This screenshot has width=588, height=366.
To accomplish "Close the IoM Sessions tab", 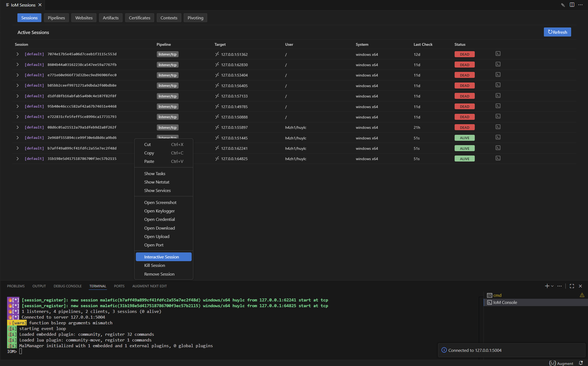I will 40,5.
